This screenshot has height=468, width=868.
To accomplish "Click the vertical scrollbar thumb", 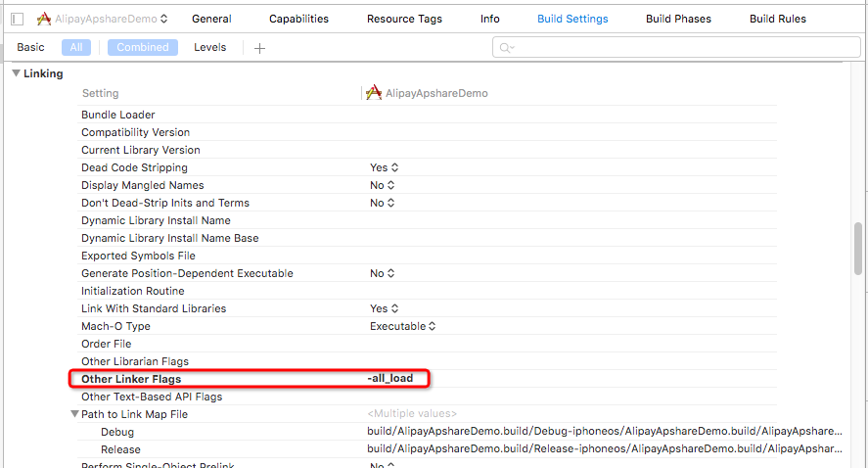I will [858, 248].
